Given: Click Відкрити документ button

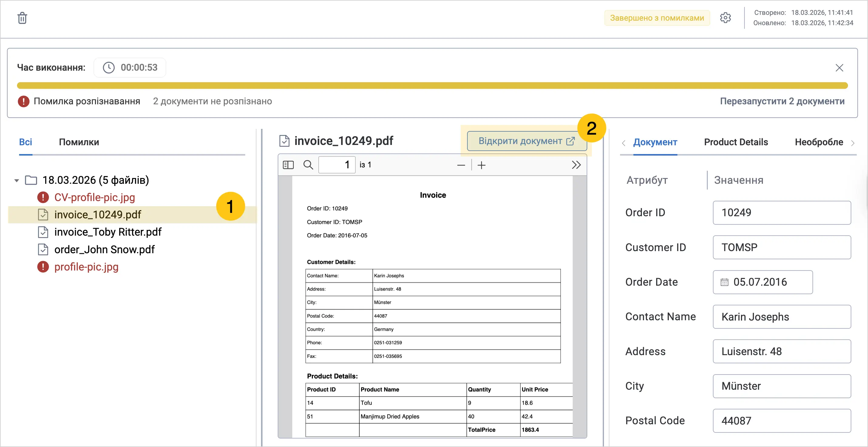Looking at the screenshot, I should tap(527, 141).
